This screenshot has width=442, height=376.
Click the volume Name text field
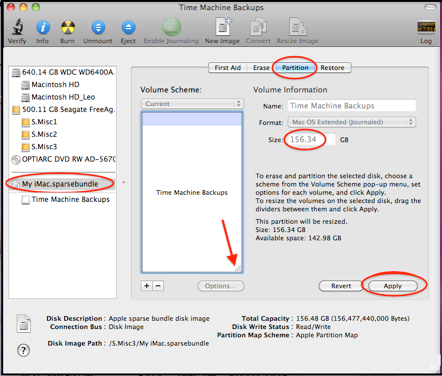coord(352,106)
